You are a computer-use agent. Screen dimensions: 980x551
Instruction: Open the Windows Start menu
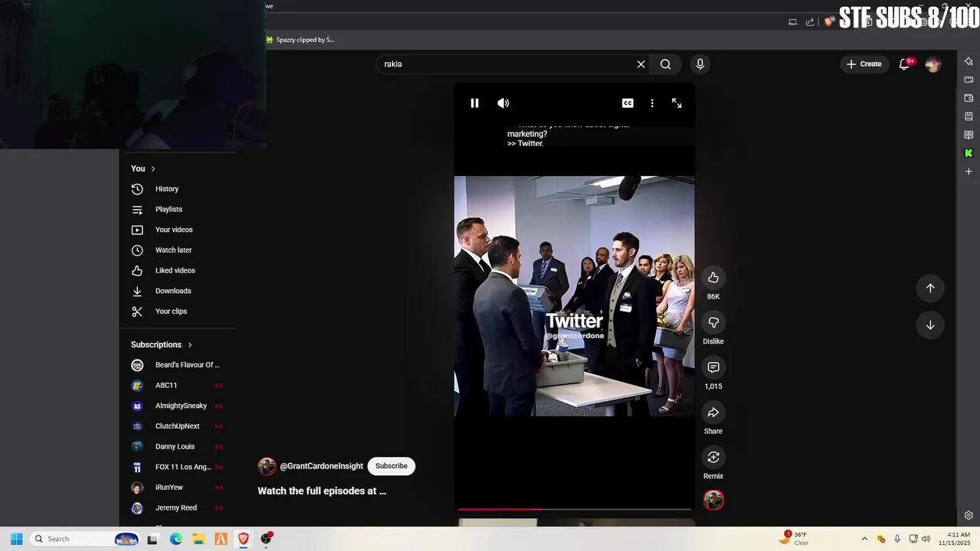[x=16, y=539]
